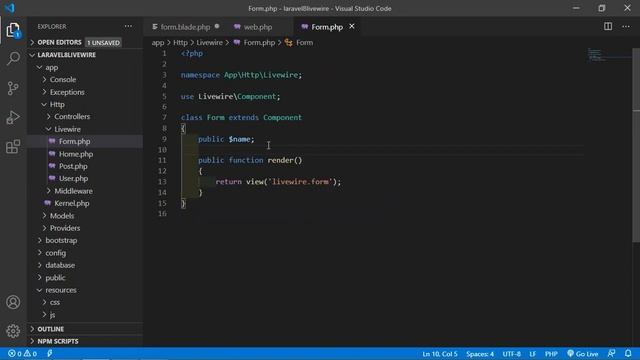Close the Form.php editor tab
The height and width of the screenshot is (360, 640).
(x=352, y=27)
